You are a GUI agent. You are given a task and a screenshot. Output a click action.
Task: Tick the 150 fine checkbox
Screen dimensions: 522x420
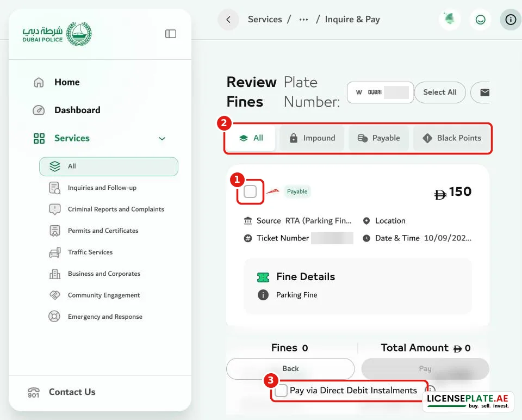pos(250,192)
